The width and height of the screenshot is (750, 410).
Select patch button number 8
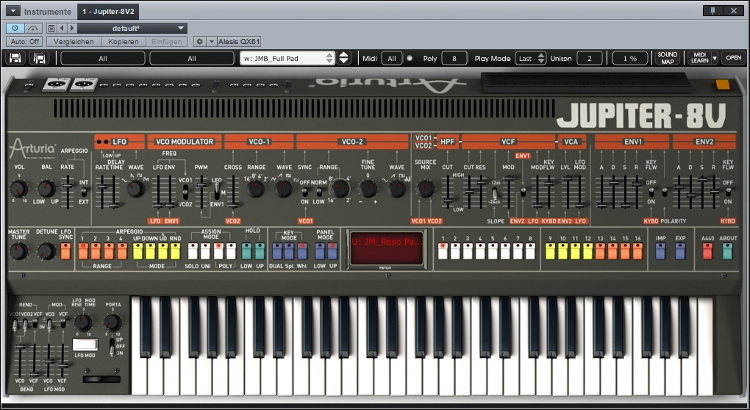tap(530, 251)
